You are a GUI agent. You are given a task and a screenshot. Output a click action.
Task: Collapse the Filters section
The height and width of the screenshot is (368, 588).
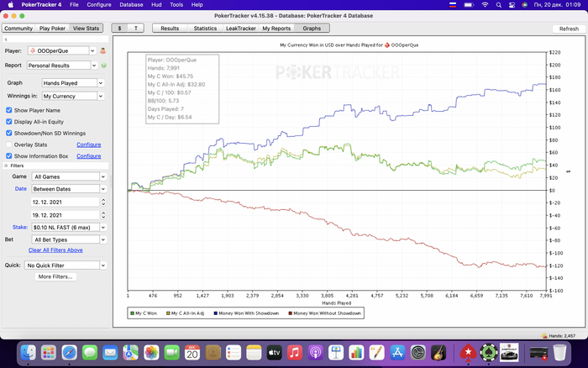coord(6,166)
